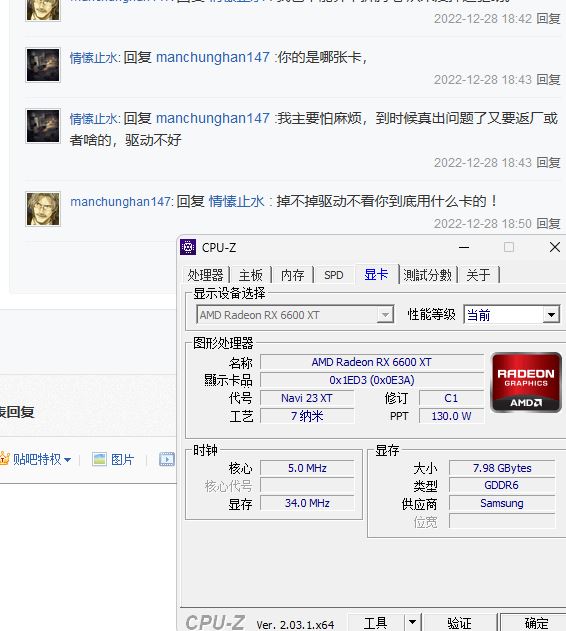
Task: Click the 供应商 value Samsung
Action: point(502,503)
